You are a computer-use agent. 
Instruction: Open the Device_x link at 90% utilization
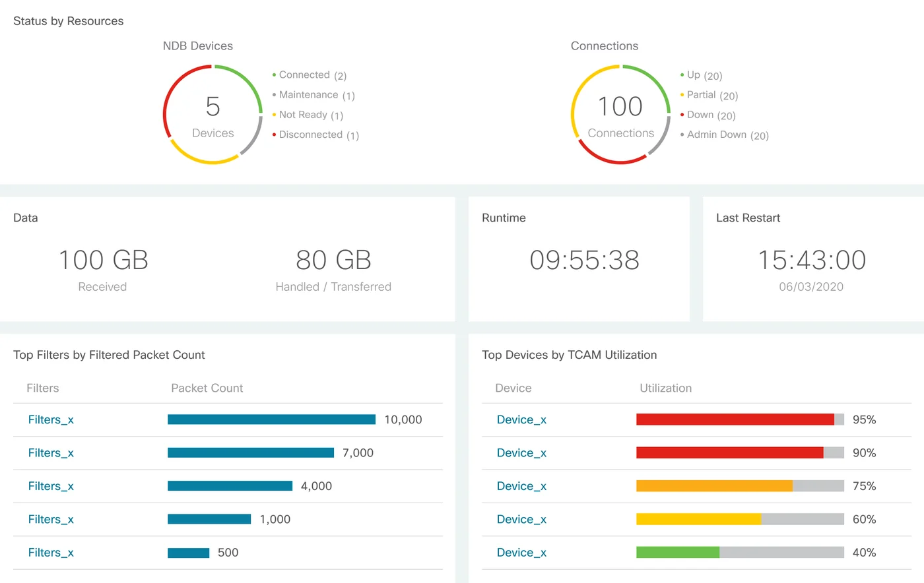tap(521, 453)
